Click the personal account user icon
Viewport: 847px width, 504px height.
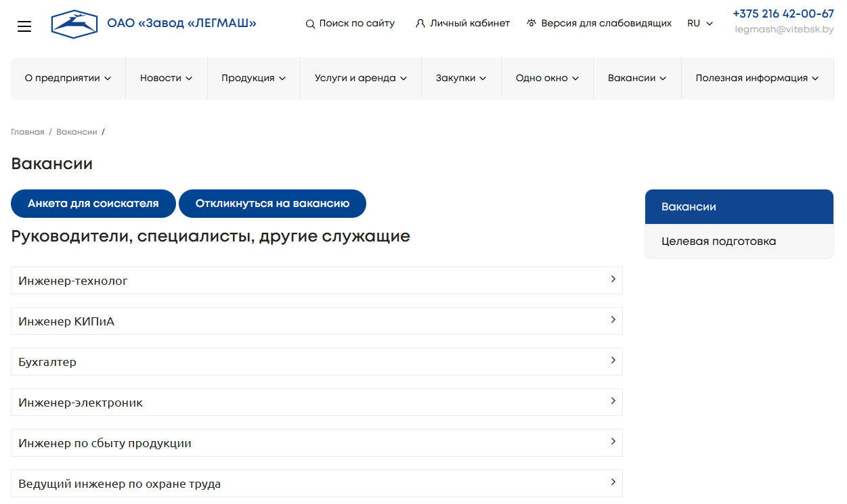[x=420, y=23]
